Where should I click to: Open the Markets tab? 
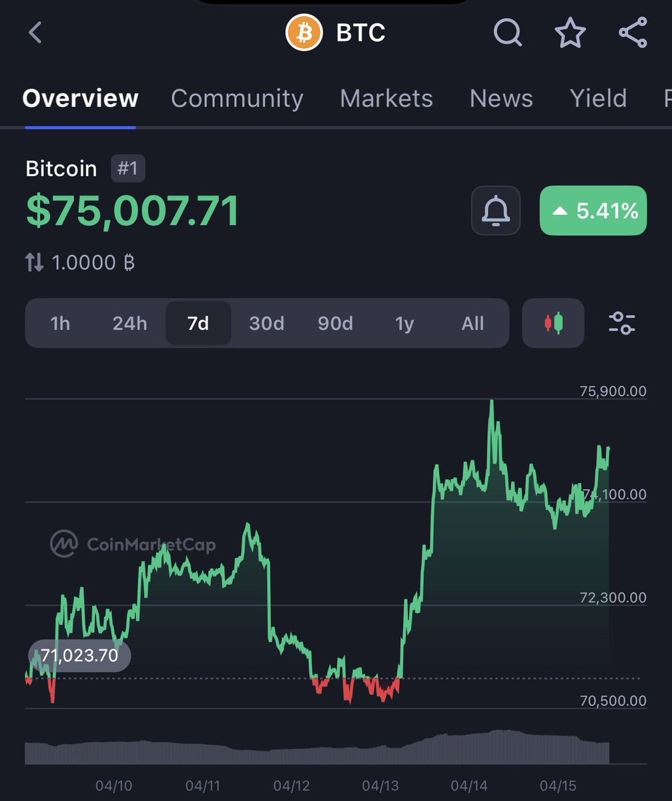point(386,99)
